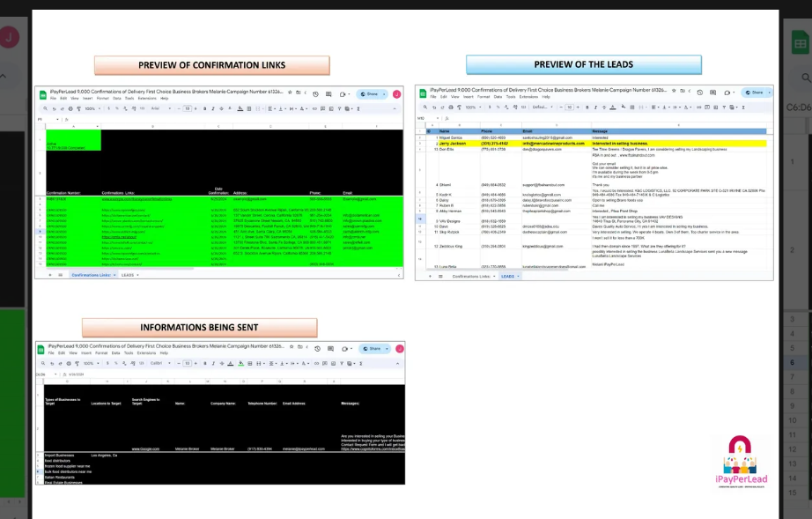The height and width of the screenshot is (519, 812).
Task: Open Data menu in informations being sent preview
Action: point(115,352)
